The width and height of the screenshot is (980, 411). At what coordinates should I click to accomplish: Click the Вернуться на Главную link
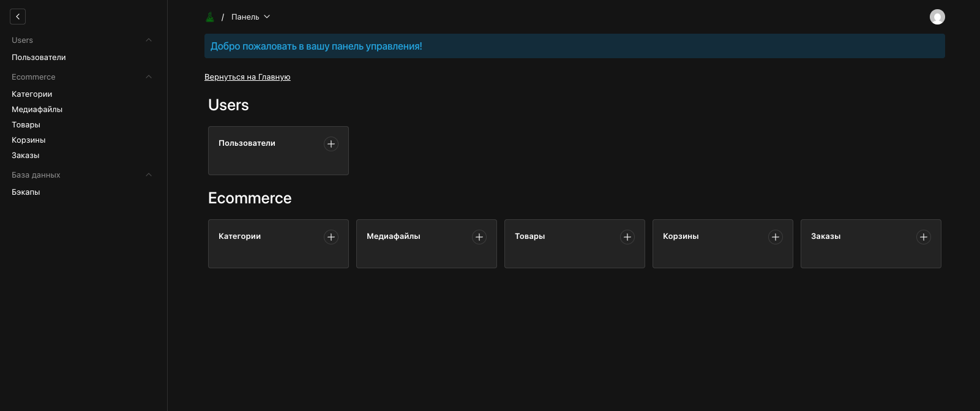click(x=247, y=77)
